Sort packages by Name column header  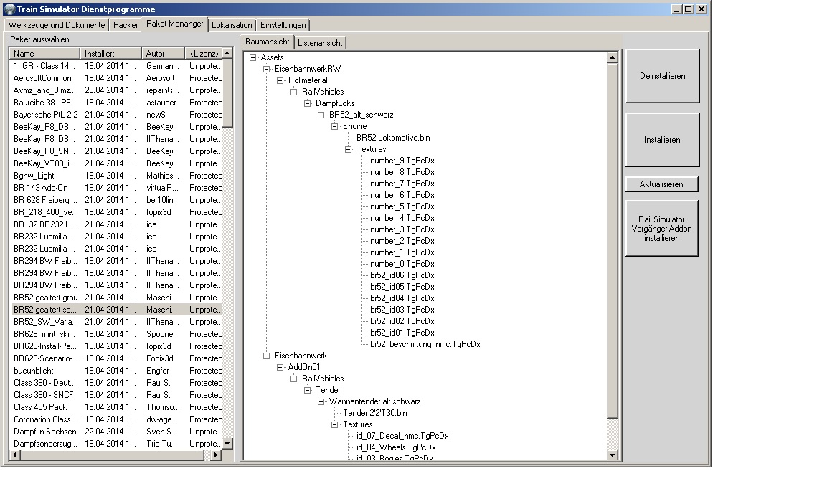coord(44,53)
